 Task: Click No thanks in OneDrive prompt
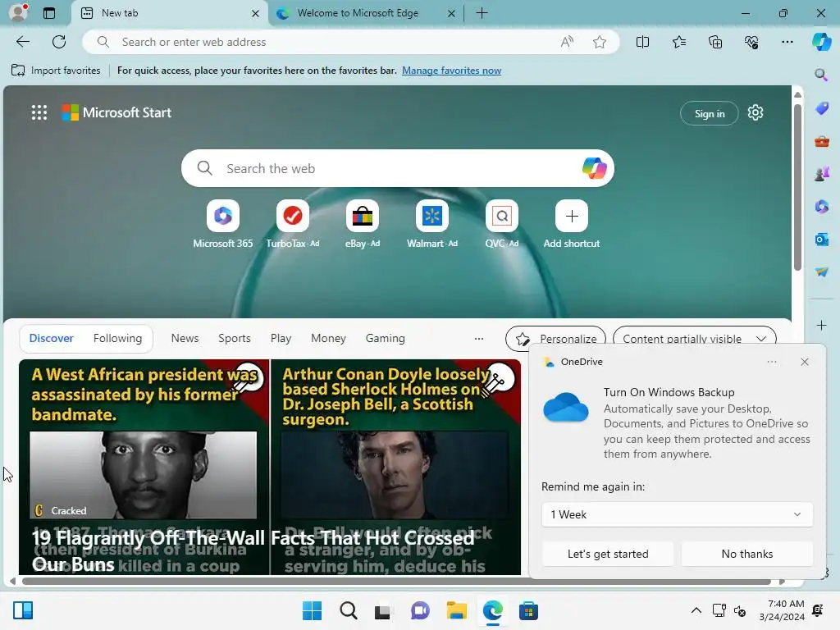click(x=746, y=554)
